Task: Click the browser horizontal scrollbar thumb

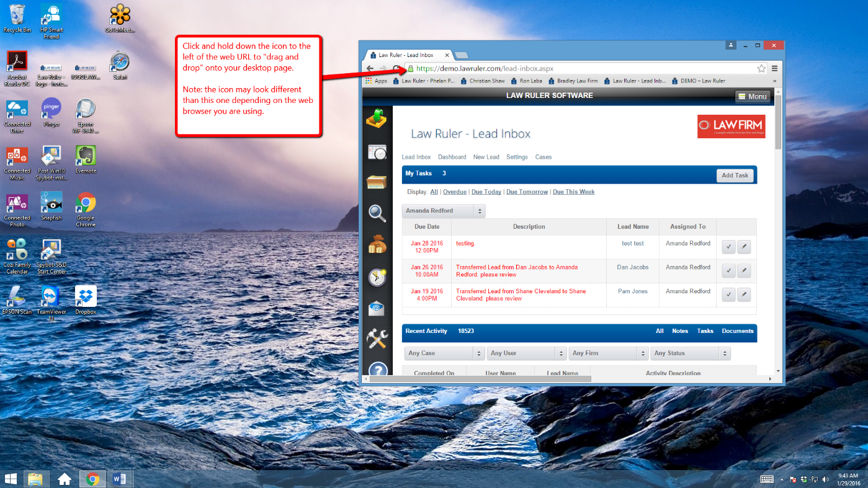Action: [x=480, y=378]
